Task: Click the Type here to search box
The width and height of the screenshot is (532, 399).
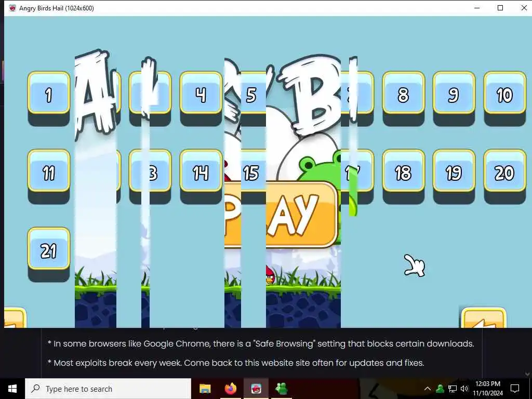Action: [108, 389]
